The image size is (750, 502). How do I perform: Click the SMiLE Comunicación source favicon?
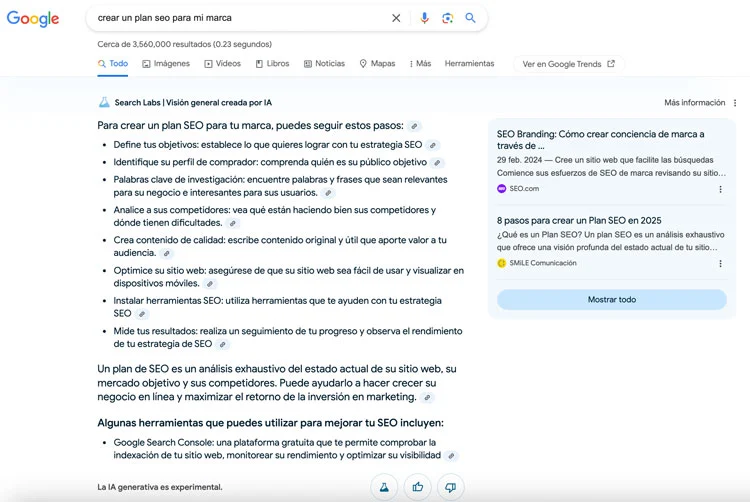(501, 263)
